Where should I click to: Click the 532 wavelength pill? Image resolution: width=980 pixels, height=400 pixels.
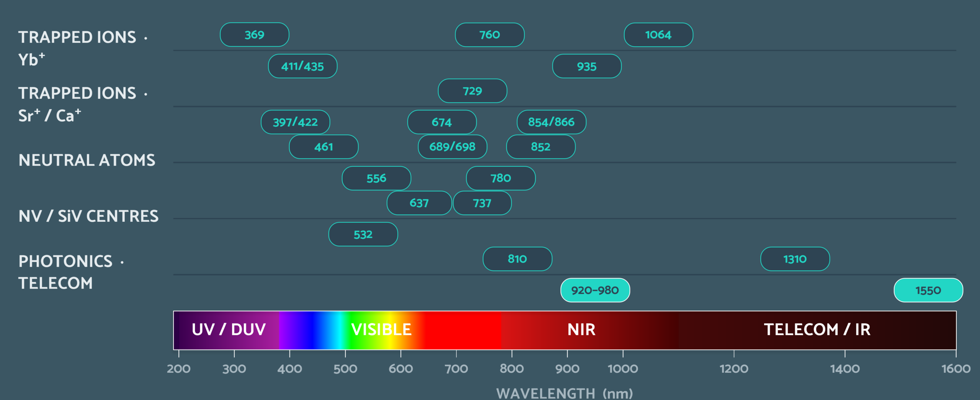[x=363, y=234]
